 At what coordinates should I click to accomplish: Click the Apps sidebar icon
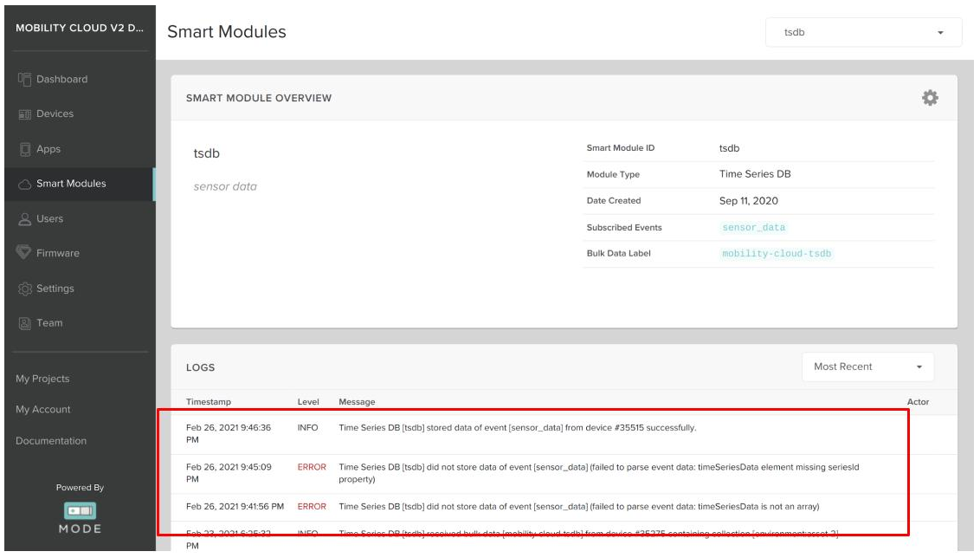click(x=24, y=150)
